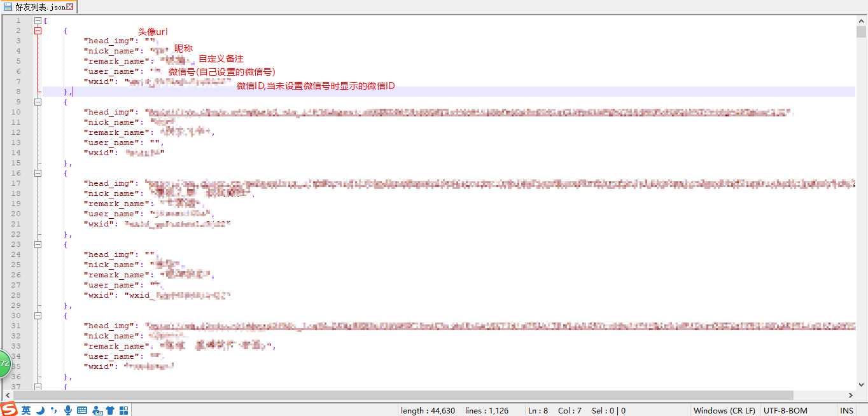Click the green 72 floating ball
Image resolution: width=868 pixels, height=416 pixels.
pyautogui.click(x=5, y=363)
